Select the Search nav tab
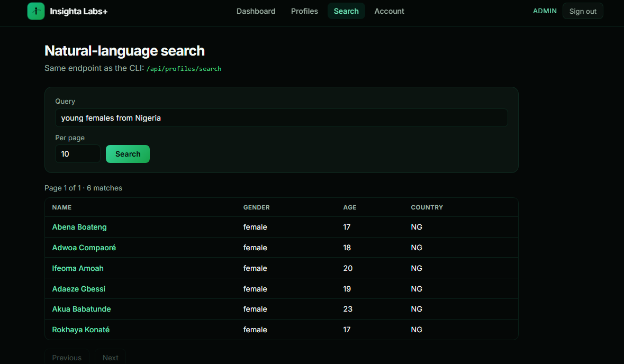 click(346, 11)
